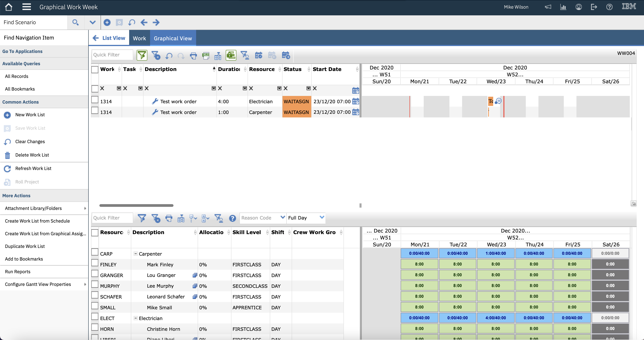
Task: Open the Reason Code dropdown
Action: [x=282, y=218]
